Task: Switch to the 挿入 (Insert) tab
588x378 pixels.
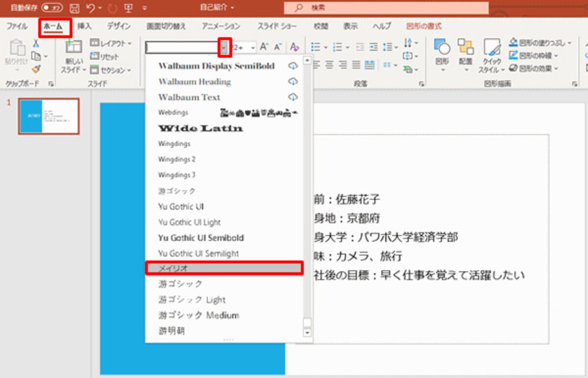Action: (x=85, y=26)
